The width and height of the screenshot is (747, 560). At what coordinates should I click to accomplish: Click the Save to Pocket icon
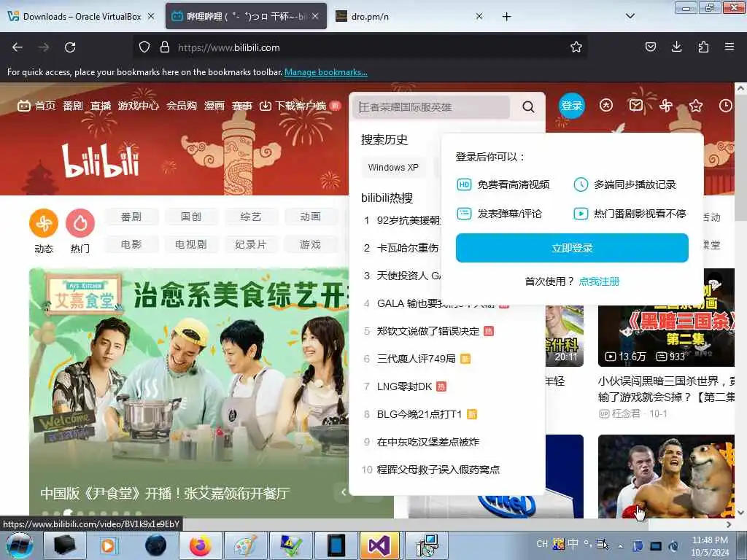(650, 47)
